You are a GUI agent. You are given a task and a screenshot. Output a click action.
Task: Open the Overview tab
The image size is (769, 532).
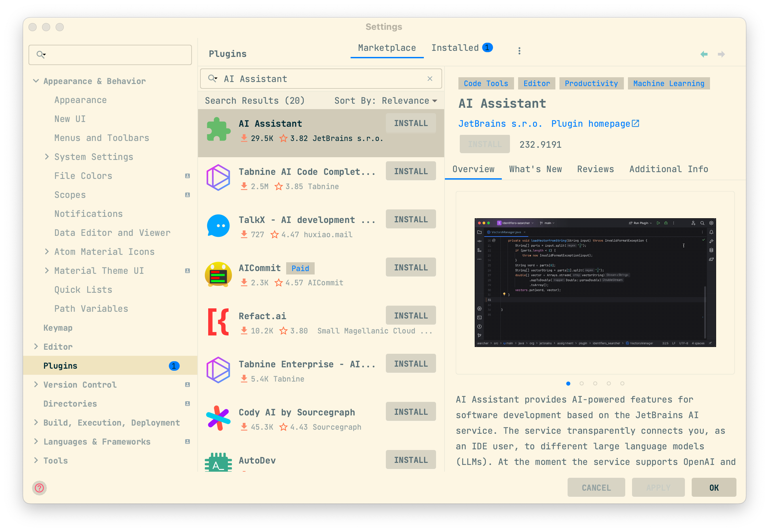[x=473, y=169]
